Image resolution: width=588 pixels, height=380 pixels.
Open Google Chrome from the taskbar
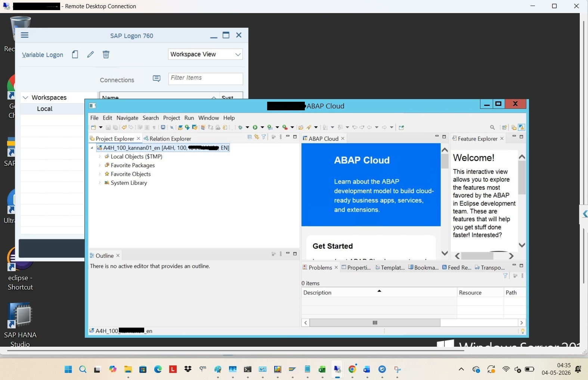click(x=352, y=370)
